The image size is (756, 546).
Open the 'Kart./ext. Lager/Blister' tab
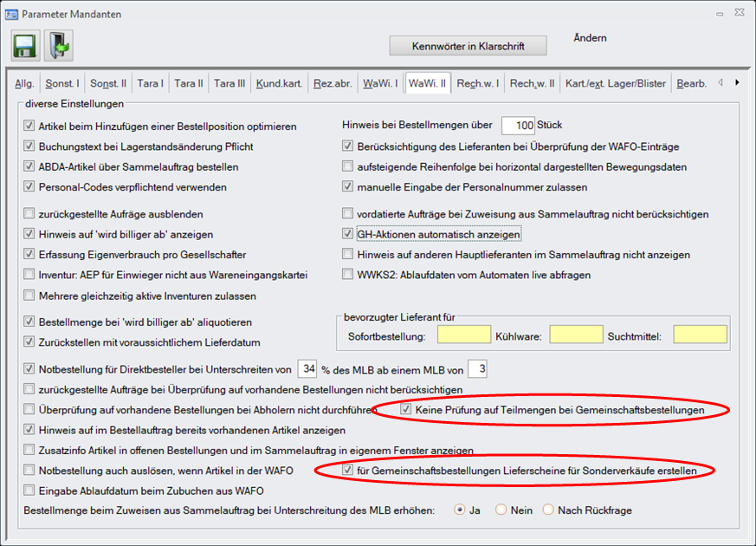[x=615, y=83]
